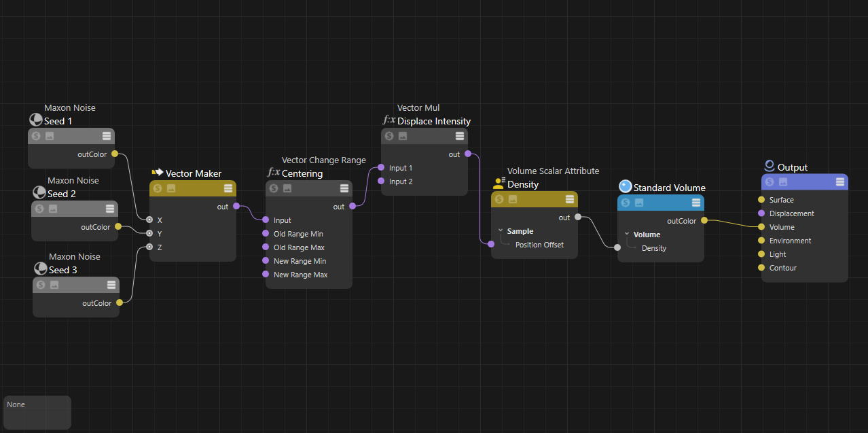868x433 pixels.
Task: Open the Displace Intensity node's hamburger menu
Action: 460,136
